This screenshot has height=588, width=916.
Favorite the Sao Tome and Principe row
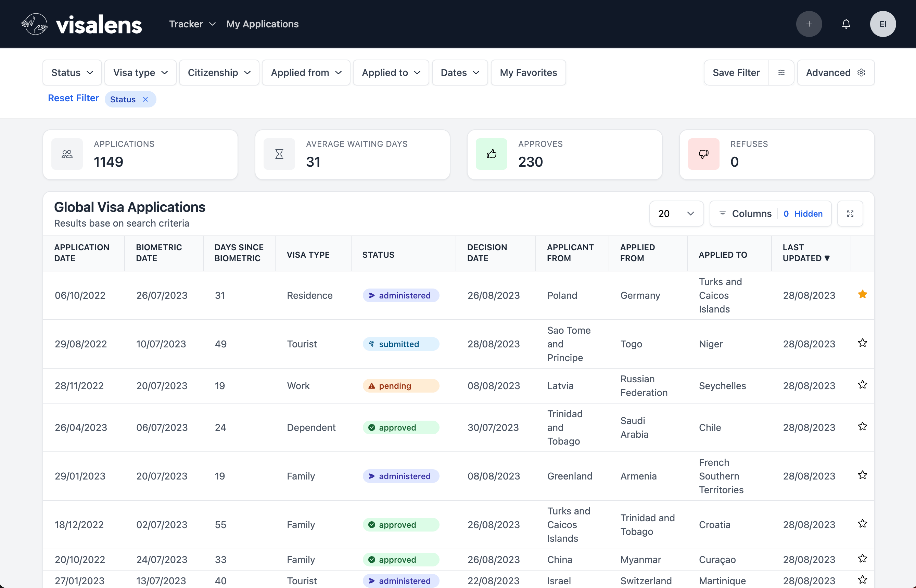pos(862,343)
